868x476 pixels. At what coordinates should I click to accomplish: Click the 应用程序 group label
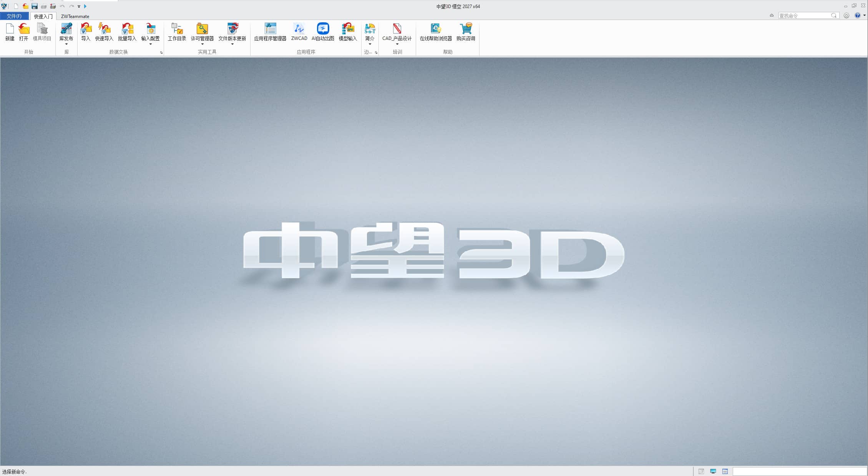coord(306,52)
